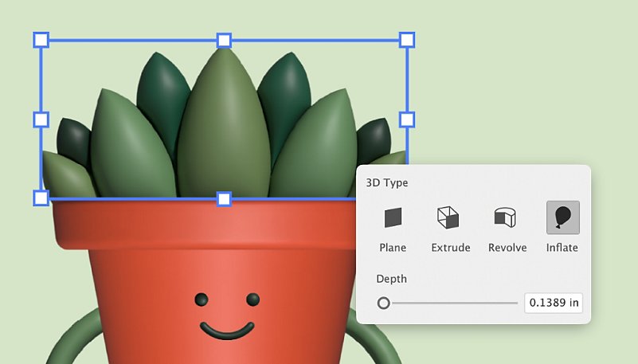Click the Depth slider knob
The height and width of the screenshot is (364, 638).
point(384,303)
